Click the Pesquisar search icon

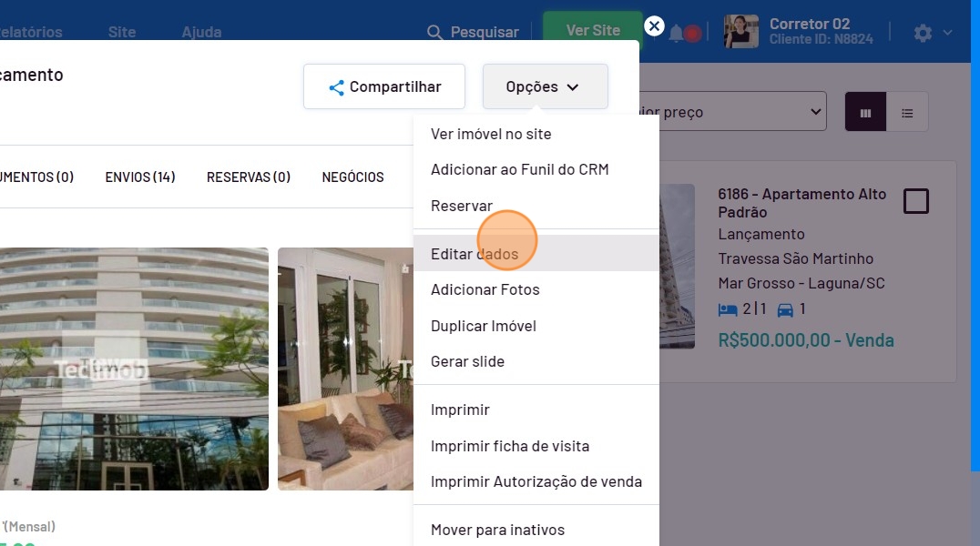point(435,33)
